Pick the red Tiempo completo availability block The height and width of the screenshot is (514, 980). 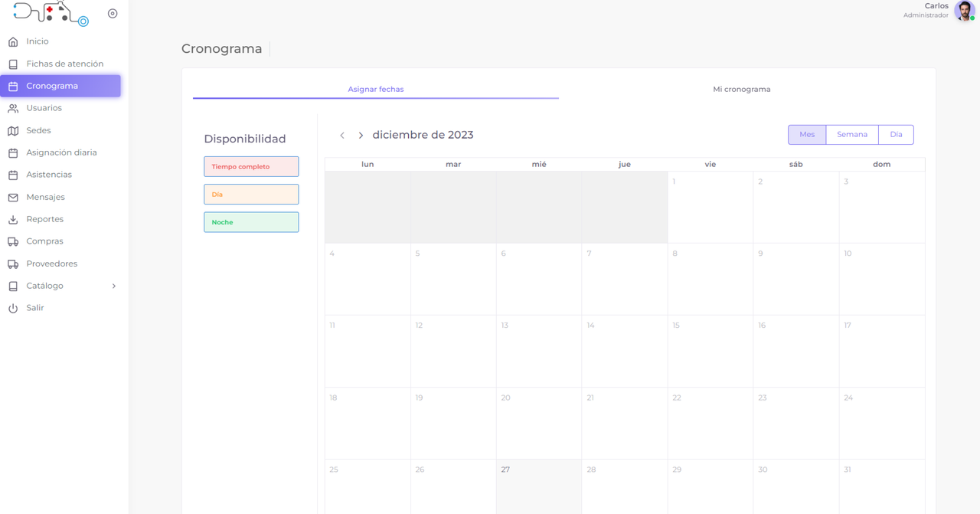point(251,167)
